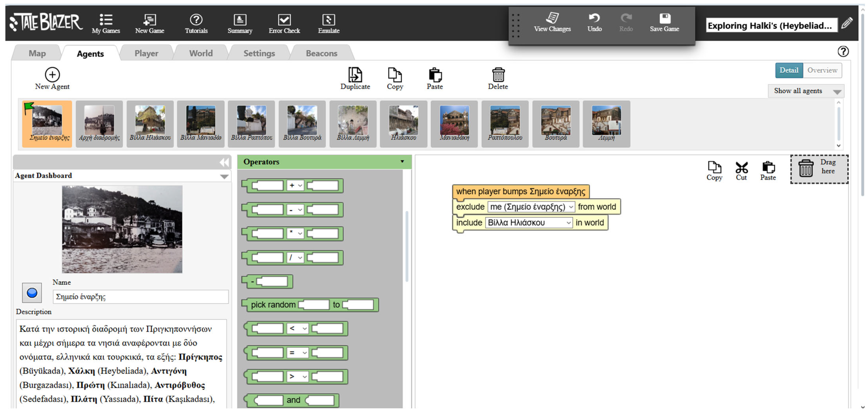The height and width of the screenshot is (417, 868).
Task: Open Tutorials help
Action: tap(196, 24)
